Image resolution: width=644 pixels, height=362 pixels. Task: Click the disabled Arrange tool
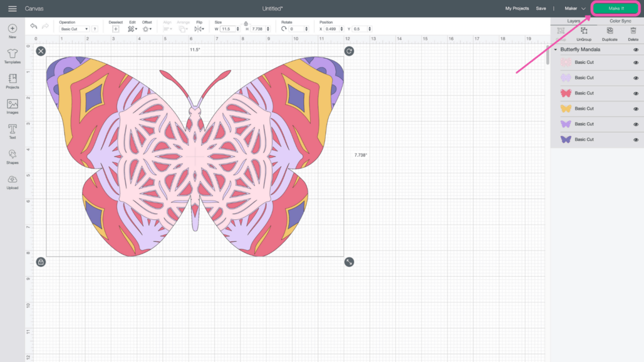[183, 27]
